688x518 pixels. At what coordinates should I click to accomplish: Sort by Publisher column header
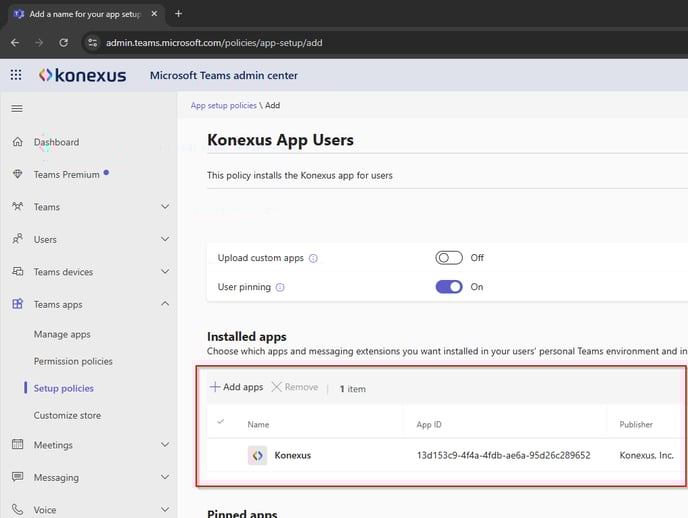click(x=636, y=425)
